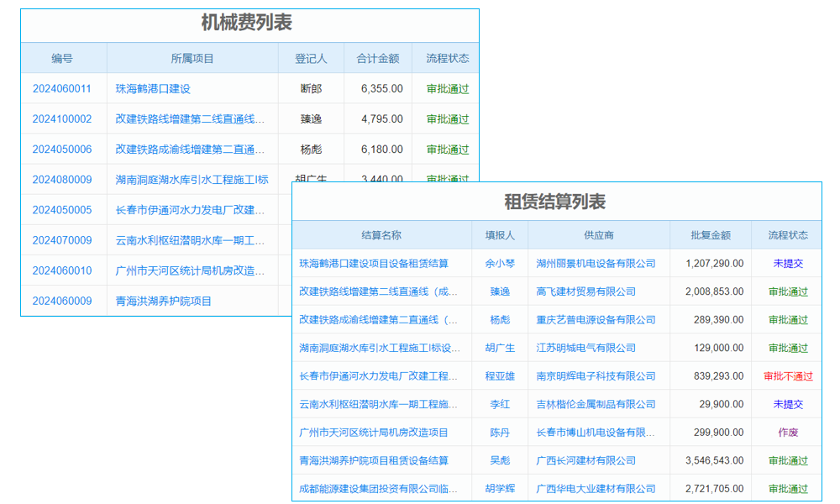Open machinery record numbered 2024060009
The image size is (840, 504).
63,300
